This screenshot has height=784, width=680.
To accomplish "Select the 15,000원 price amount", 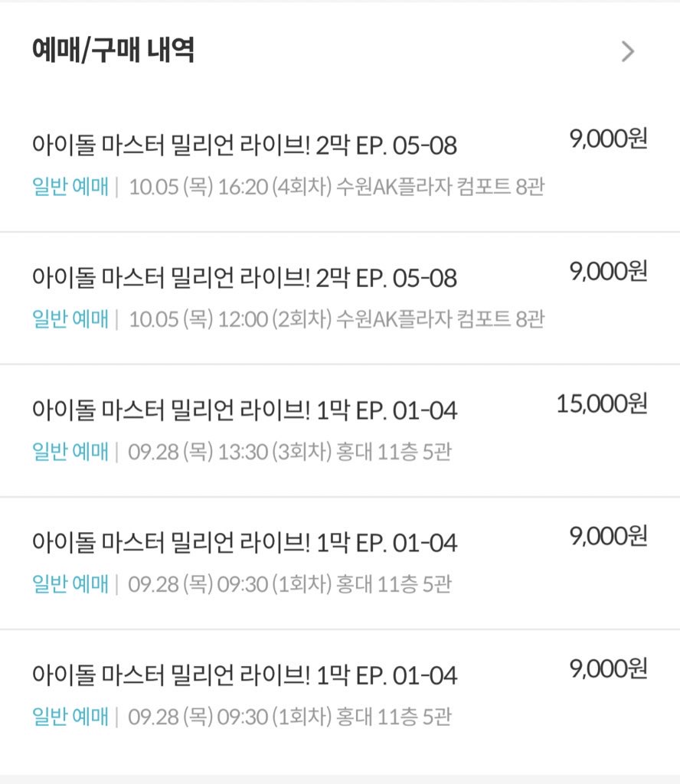I will click(602, 404).
